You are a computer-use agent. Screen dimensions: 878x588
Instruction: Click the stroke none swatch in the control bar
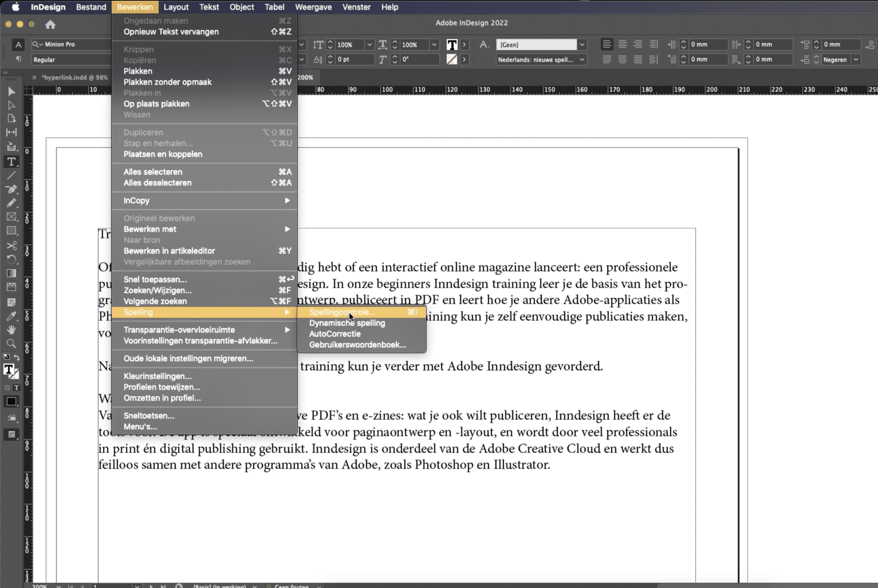452,60
